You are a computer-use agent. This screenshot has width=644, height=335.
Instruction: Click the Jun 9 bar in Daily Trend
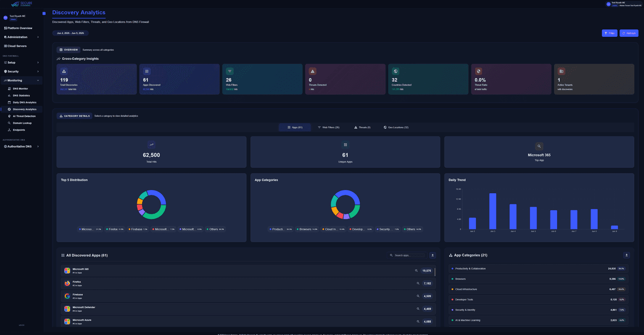click(x=615, y=227)
